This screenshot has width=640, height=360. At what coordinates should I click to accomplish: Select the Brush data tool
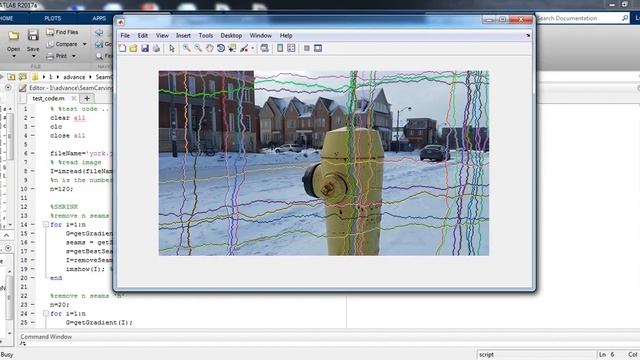244,48
